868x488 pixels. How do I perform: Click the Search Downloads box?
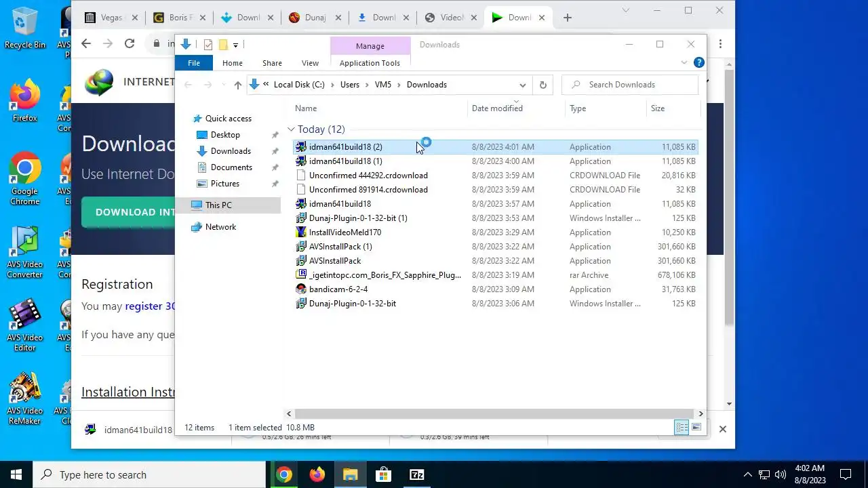coord(629,85)
